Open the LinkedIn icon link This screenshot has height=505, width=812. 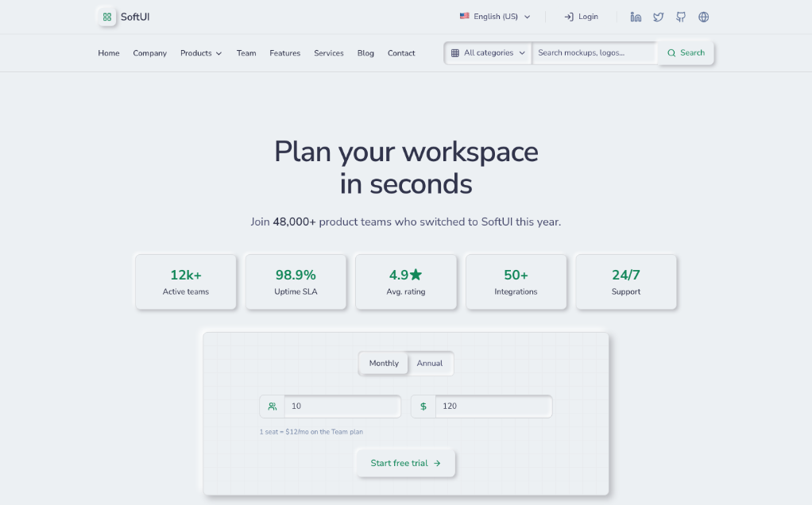click(x=636, y=17)
